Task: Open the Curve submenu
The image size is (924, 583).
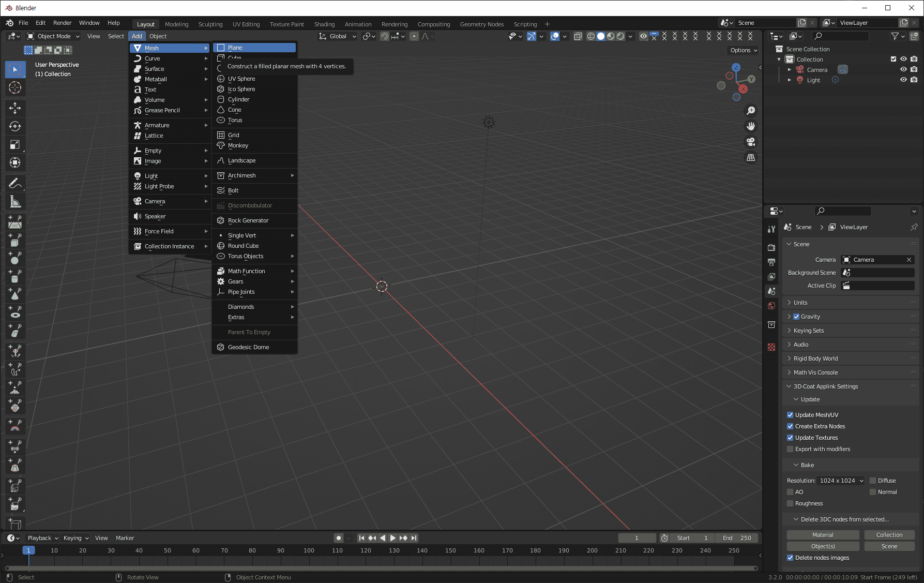Action: point(170,58)
